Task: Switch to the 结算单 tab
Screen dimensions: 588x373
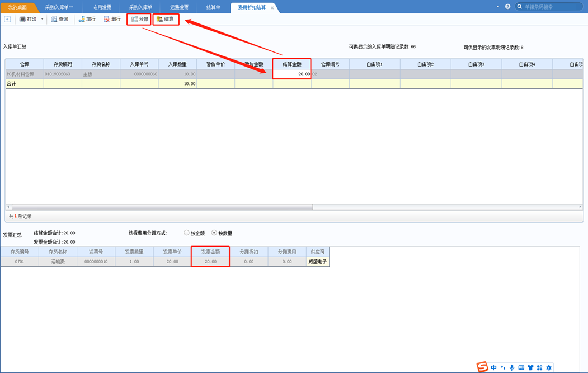Action: pyautogui.click(x=213, y=7)
